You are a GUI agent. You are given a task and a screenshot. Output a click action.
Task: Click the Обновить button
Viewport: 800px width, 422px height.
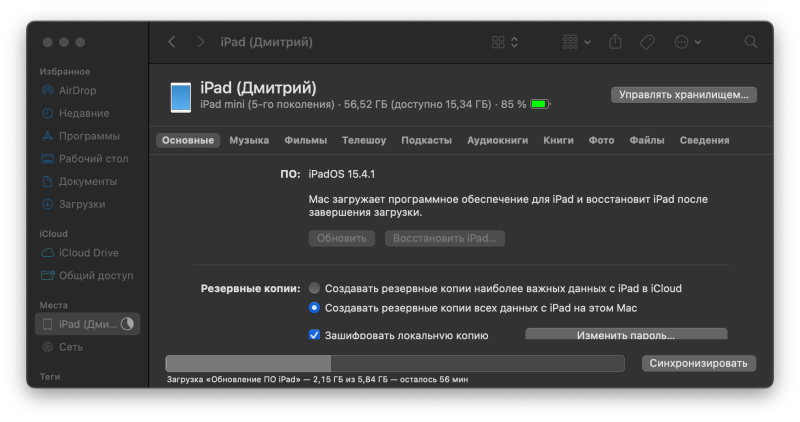click(x=342, y=238)
